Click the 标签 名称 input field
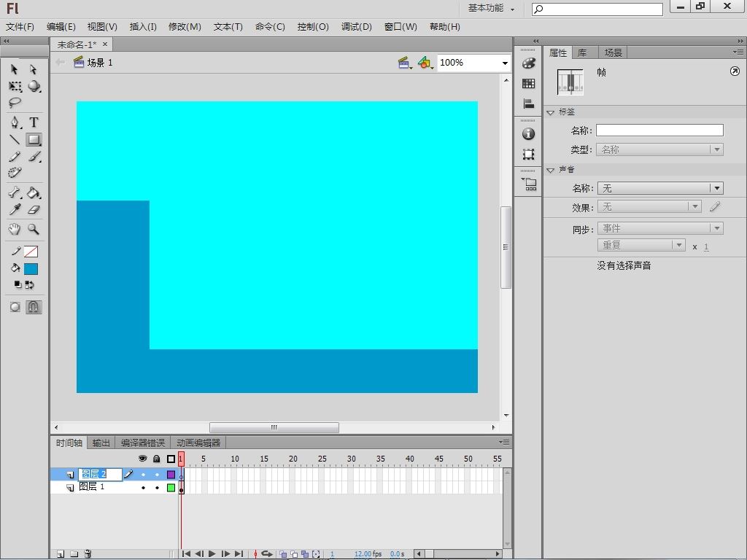Image resolution: width=747 pixels, height=560 pixels. coord(659,130)
